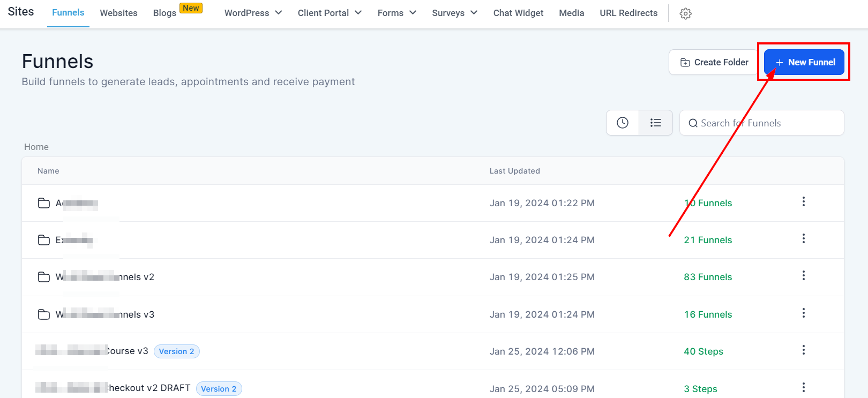
Task: Switch to recent view clock icon
Action: pos(622,123)
